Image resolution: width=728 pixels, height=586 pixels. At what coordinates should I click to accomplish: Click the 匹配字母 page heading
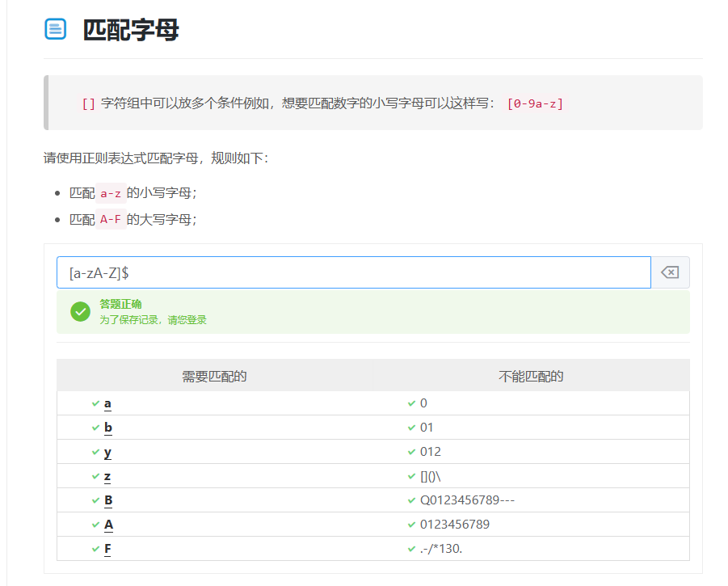coord(131,30)
